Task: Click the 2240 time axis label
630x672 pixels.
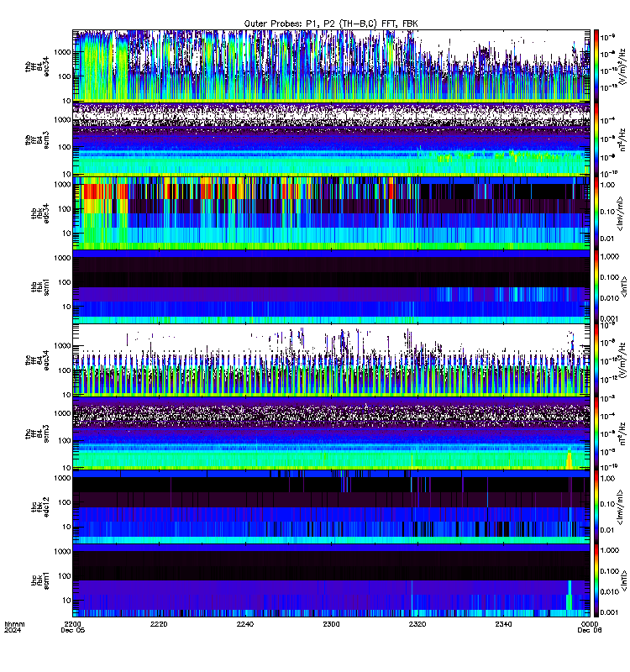Action: click(x=245, y=624)
